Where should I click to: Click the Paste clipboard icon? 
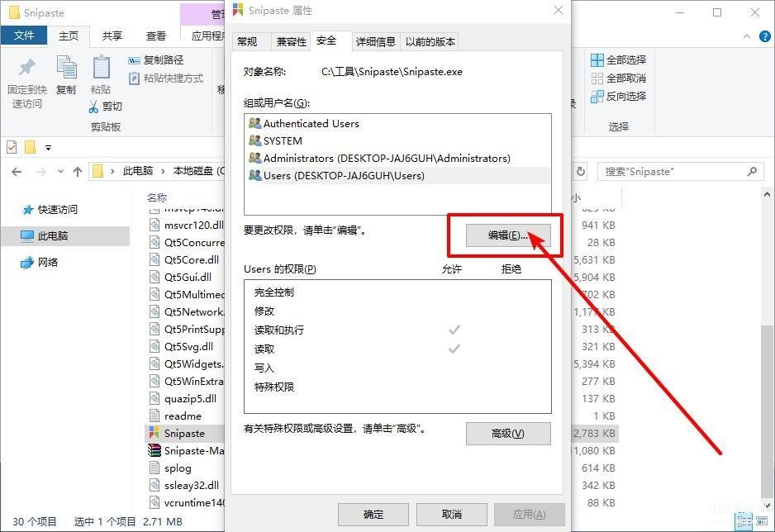pos(101,67)
